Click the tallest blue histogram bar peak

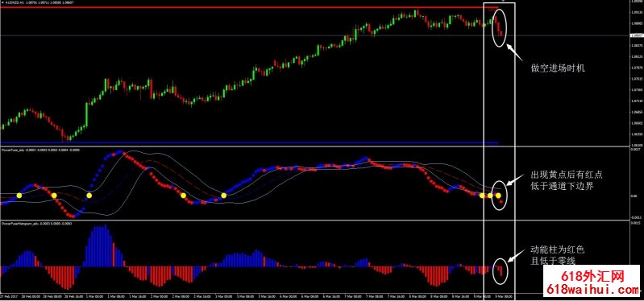[x=105, y=226]
